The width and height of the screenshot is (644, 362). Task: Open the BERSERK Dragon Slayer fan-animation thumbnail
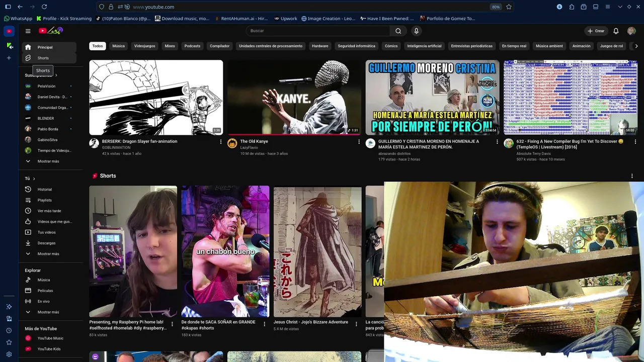(x=156, y=98)
